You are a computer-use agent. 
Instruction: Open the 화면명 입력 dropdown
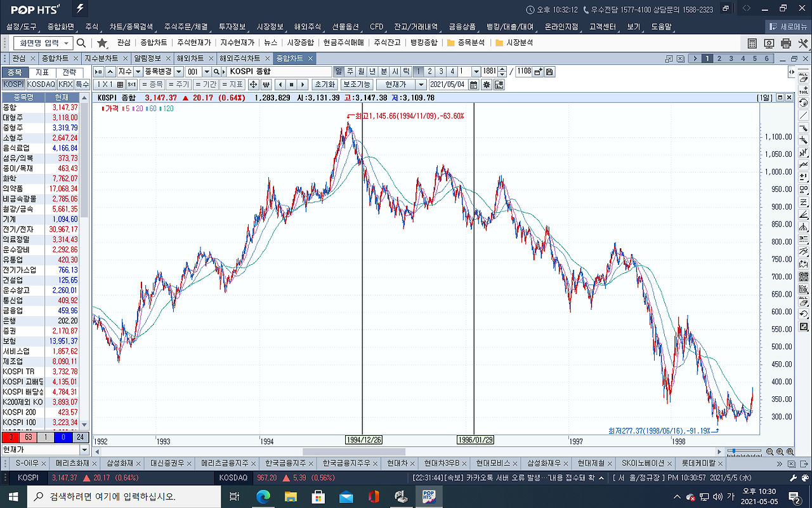(x=67, y=43)
